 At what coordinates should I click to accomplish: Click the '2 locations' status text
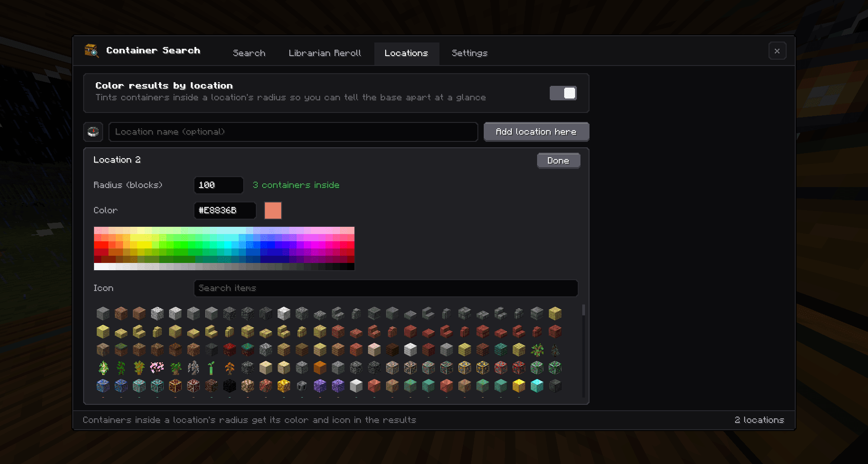[x=759, y=420]
